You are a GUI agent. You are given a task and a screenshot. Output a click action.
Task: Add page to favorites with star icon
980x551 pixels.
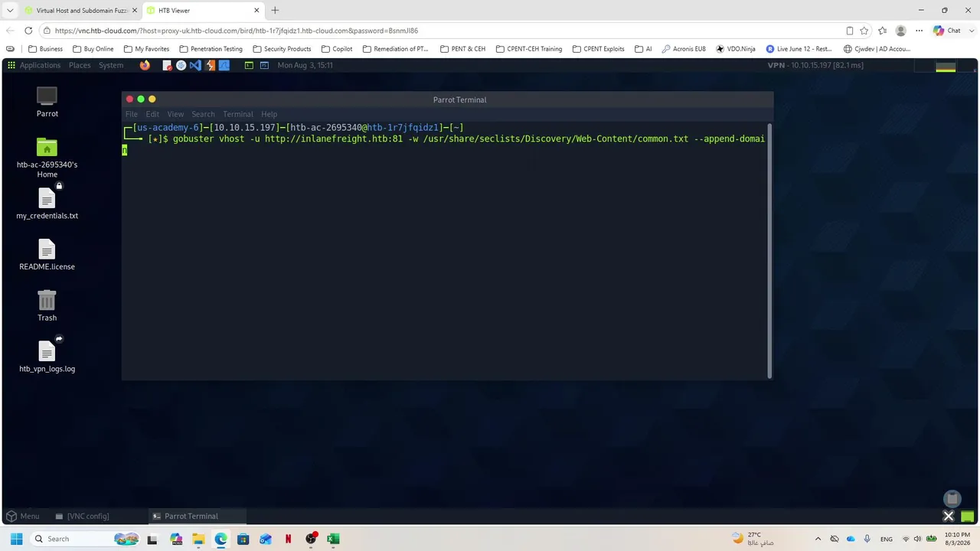click(x=864, y=31)
